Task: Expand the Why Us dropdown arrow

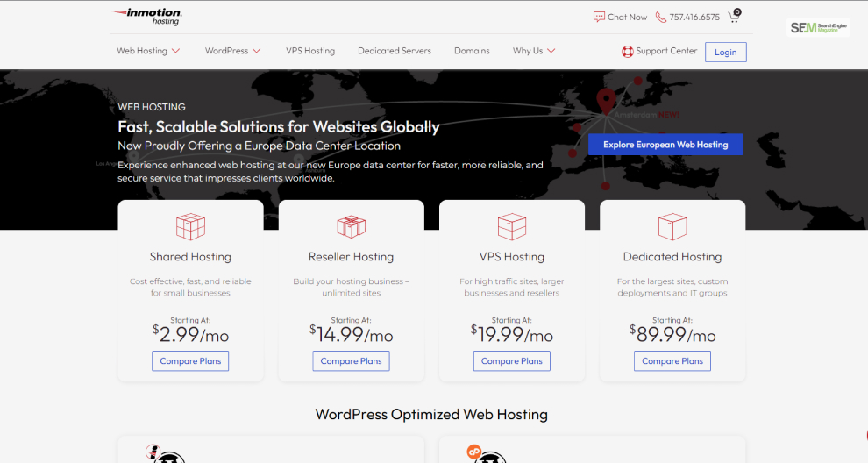Action: 551,50
